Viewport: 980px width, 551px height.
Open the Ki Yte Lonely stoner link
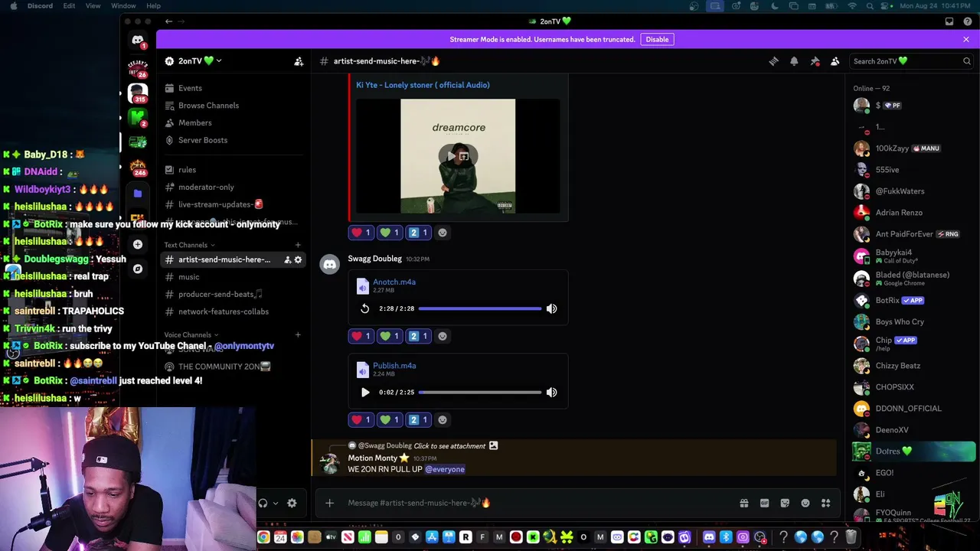[x=423, y=85]
